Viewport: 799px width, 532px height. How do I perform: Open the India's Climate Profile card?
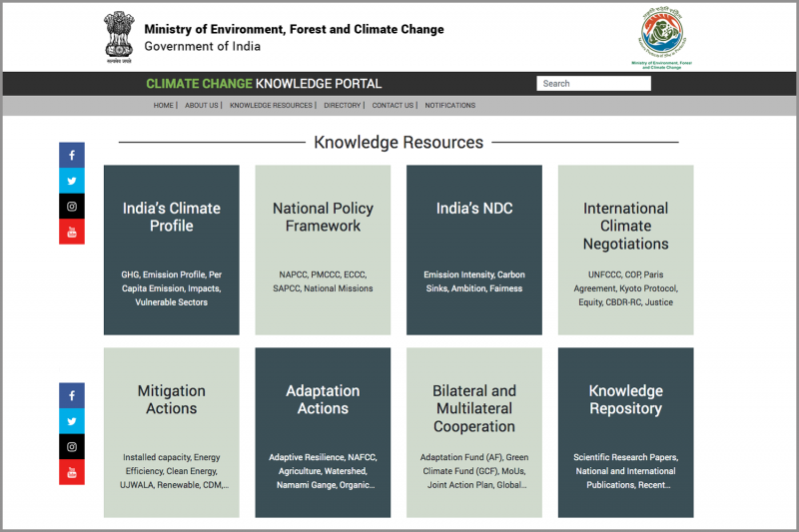coord(172,250)
